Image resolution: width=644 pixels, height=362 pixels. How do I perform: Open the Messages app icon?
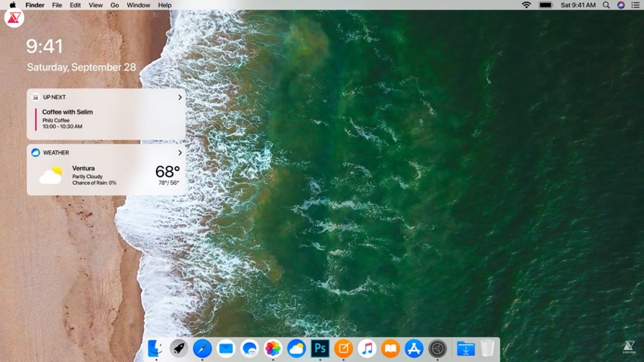pos(249,348)
